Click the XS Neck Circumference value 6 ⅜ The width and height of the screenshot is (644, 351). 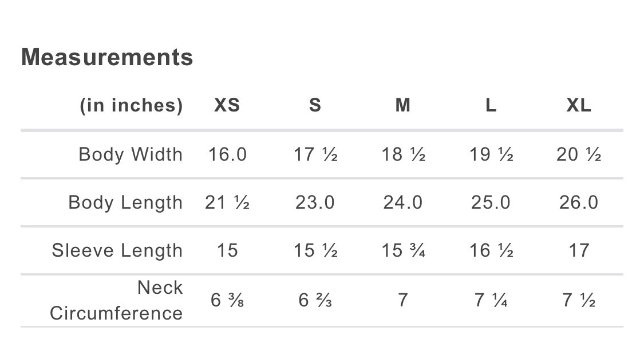(227, 300)
